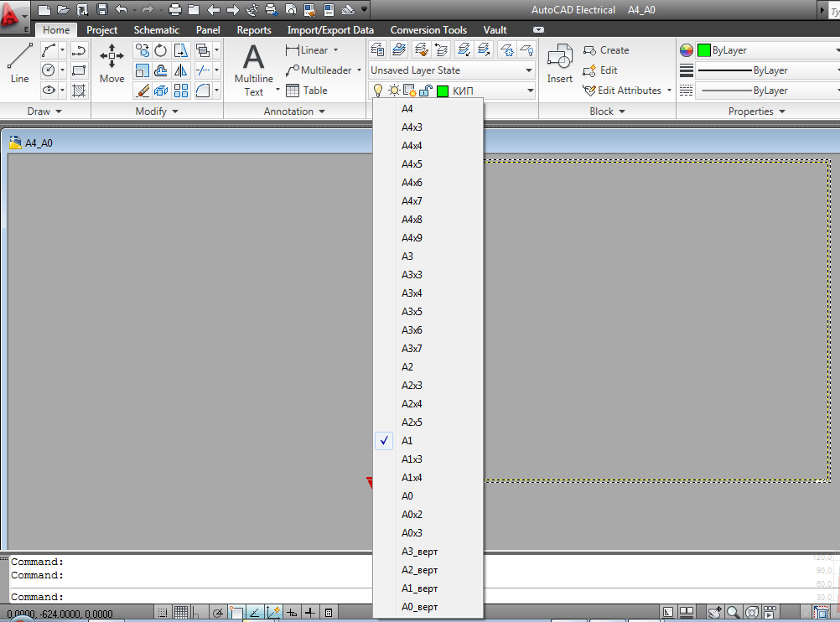Select the Move tool
The width and height of the screenshot is (840, 622).
point(111,65)
